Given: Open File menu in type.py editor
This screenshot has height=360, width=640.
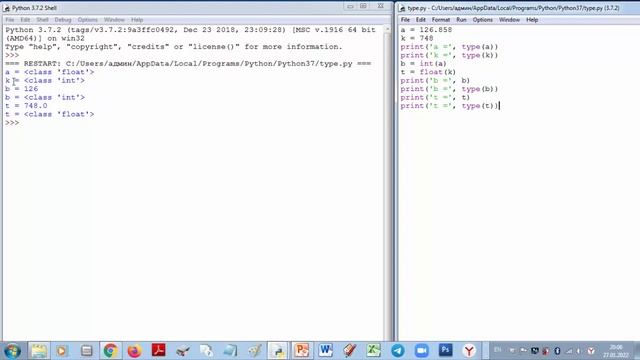Looking at the screenshot, I should 405,20.
